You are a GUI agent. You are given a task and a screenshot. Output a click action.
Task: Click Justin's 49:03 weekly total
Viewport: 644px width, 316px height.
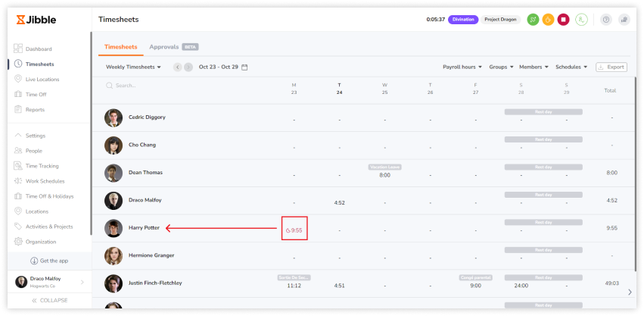(x=612, y=283)
